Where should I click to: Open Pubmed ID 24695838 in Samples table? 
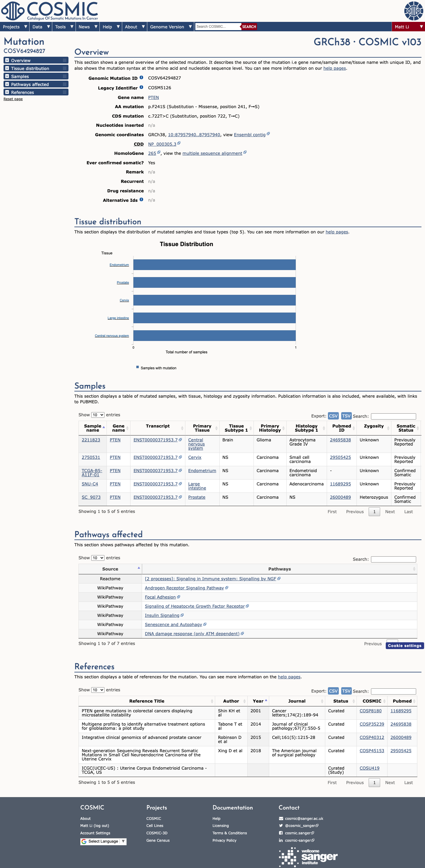coord(340,440)
